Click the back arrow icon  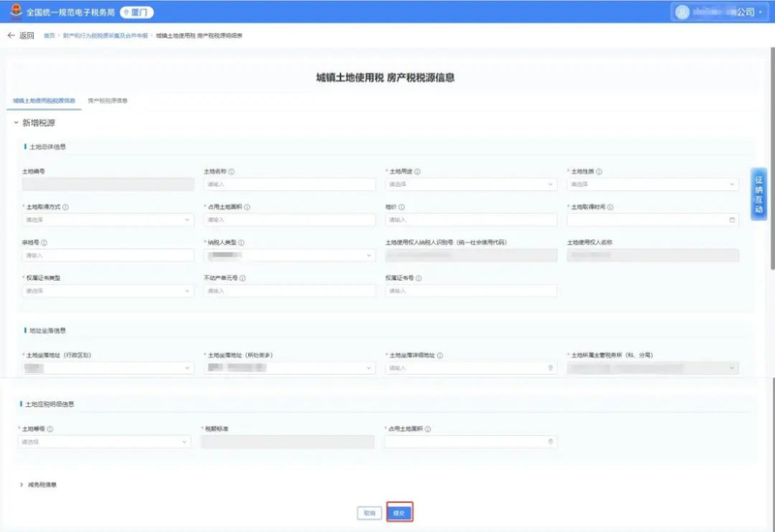tap(11, 36)
